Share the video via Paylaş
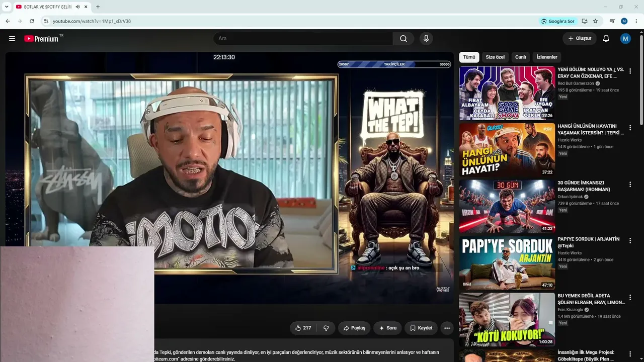644x362 pixels. (354, 328)
